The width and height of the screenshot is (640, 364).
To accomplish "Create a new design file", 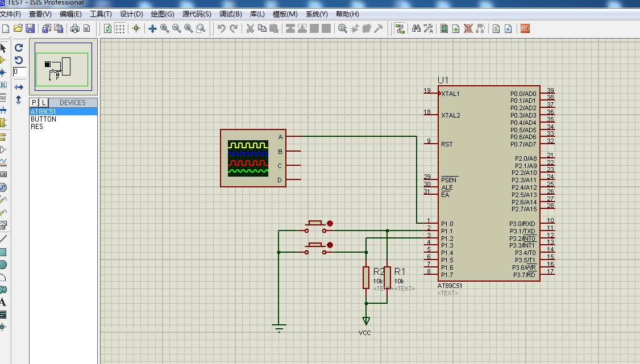I will 6,28.
